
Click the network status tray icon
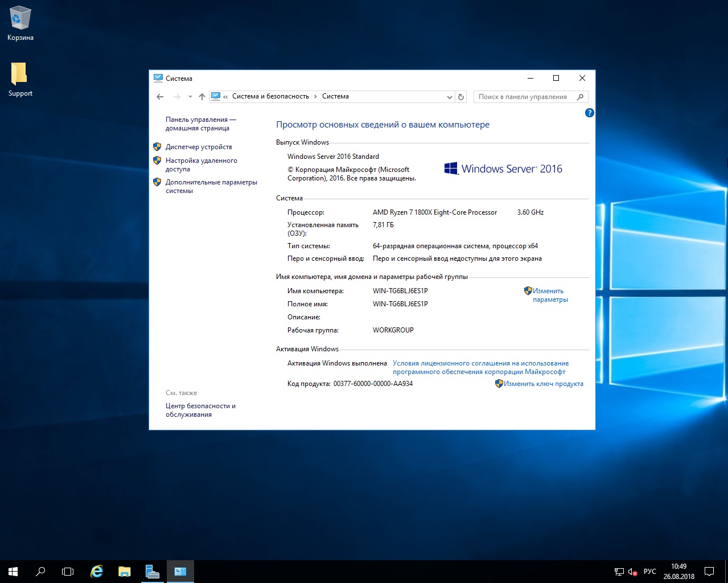pos(619,572)
